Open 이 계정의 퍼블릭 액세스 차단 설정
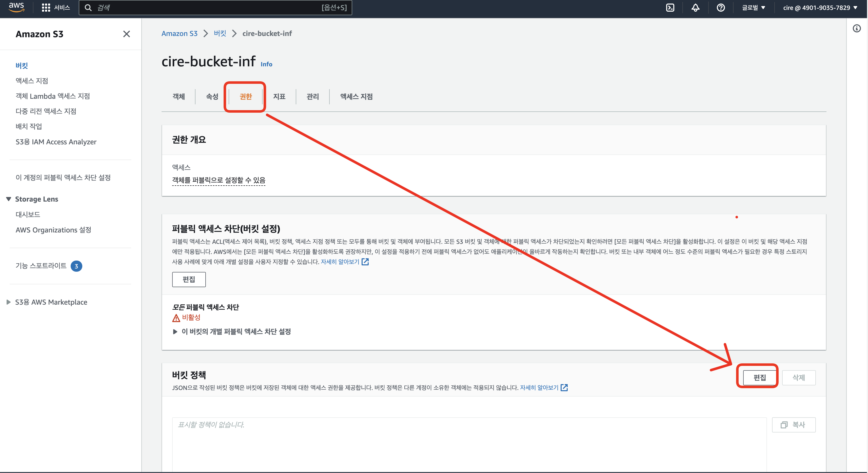 [x=63, y=178]
